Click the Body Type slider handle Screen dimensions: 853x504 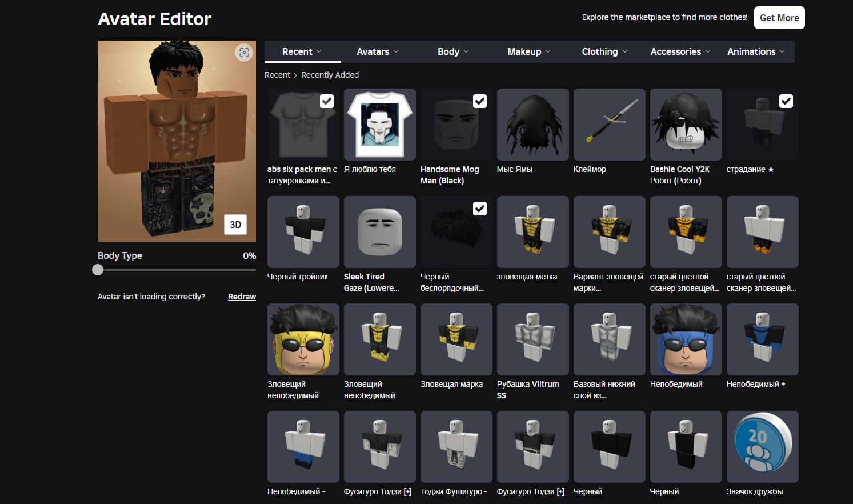coord(98,270)
